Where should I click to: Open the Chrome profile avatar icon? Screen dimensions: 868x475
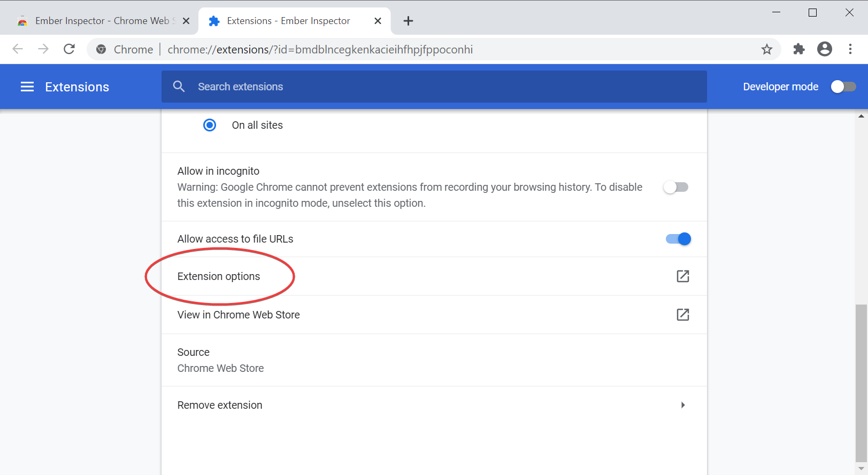point(824,49)
